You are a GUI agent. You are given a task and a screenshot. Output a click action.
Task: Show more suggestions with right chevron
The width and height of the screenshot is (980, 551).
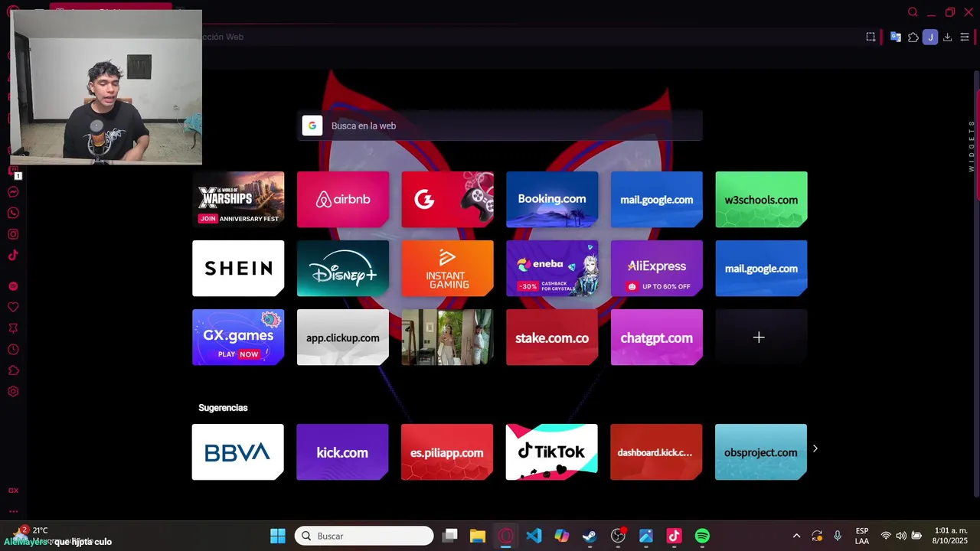pyautogui.click(x=815, y=448)
